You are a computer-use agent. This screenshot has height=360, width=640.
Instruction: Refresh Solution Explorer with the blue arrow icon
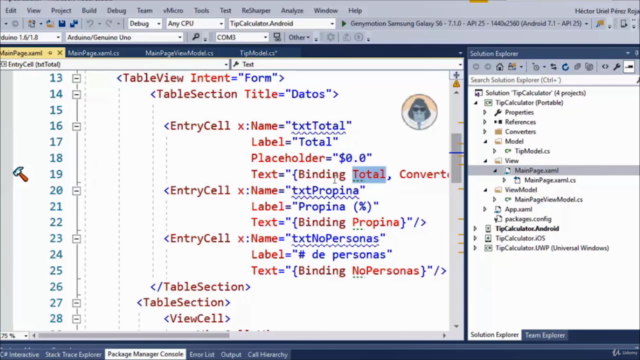click(565, 67)
